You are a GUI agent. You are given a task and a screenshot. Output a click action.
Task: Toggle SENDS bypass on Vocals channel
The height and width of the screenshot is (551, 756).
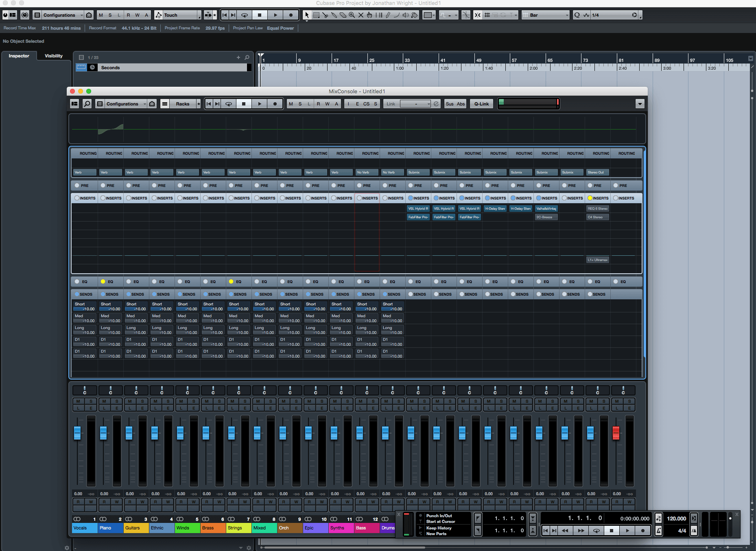[x=76, y=294]
